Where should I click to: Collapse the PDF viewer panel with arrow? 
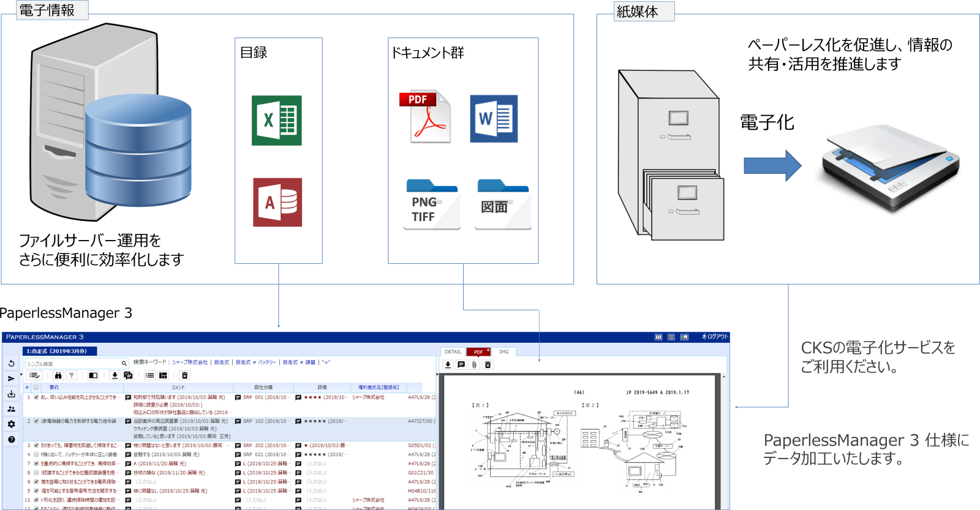[438, 373]
